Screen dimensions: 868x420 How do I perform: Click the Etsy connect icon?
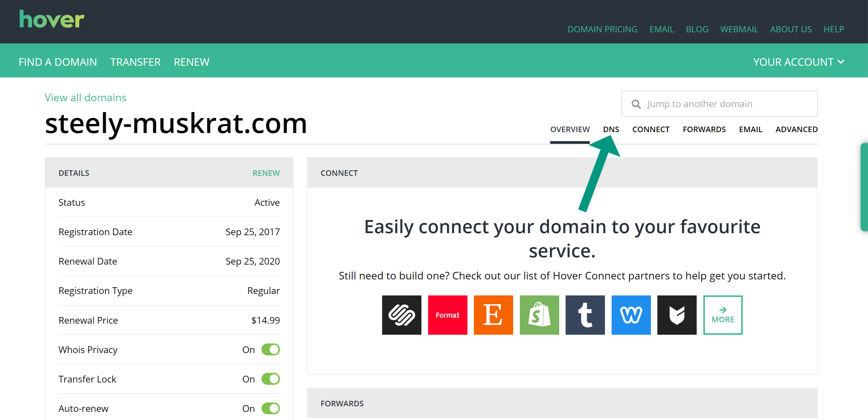click(x=493, y=315)
